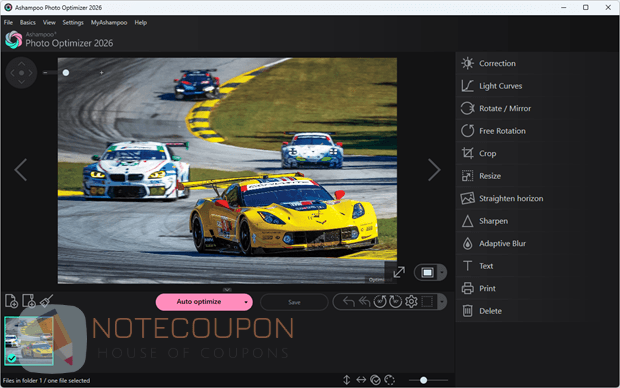Collapse the panel via chevron below image
620x388 pixels.
click(x=227, y=290)
